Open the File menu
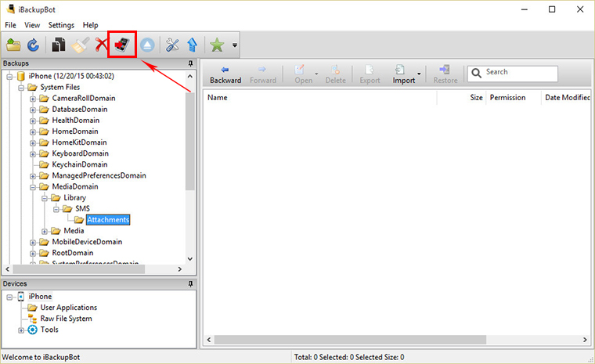Screen dimensions: 595x364 [x=10, y=25]
